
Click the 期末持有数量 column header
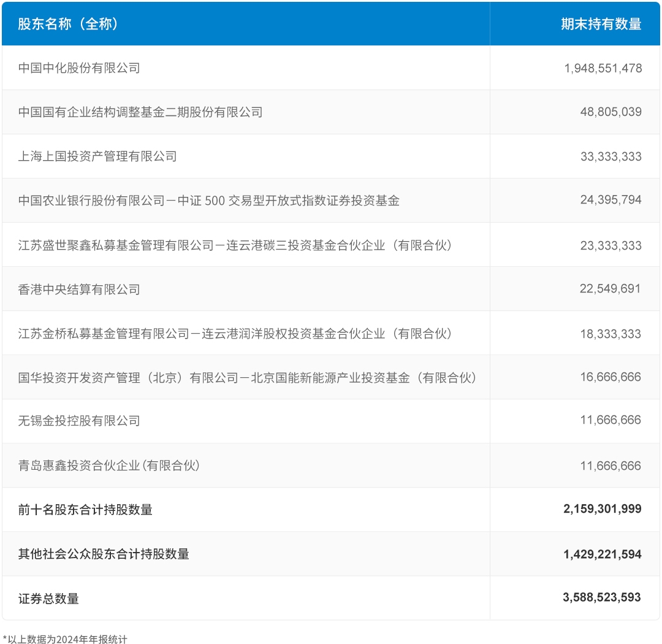[x=600, y=23]
